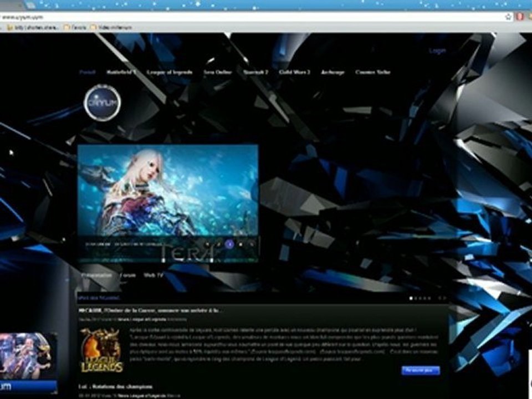Select the highlighted purple slide indicator
This screenshot has width=532, height=399.
coord(229,244)
